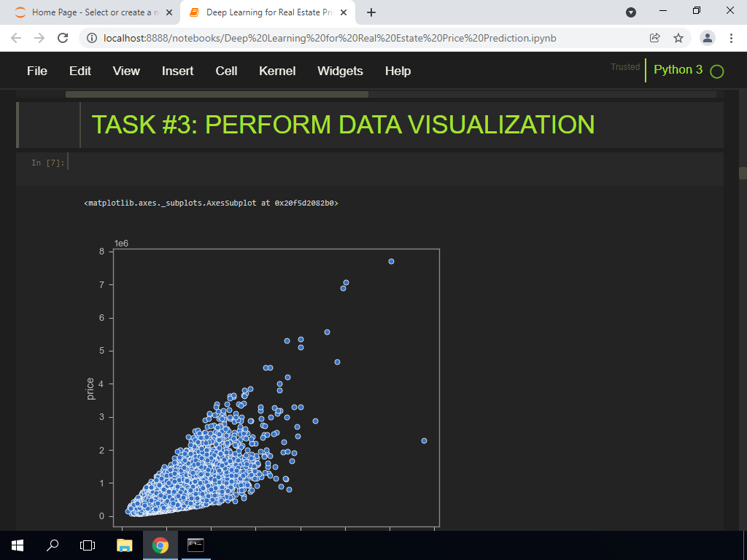Click the Python 3 kernel name

click(678, 69)
